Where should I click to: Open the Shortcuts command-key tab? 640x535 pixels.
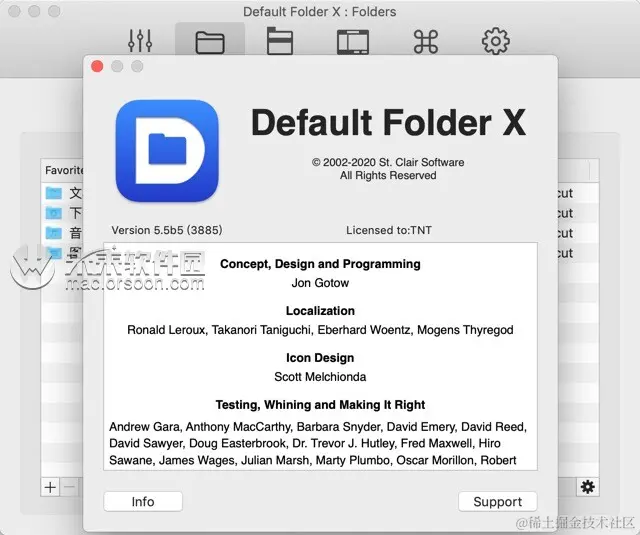pos(426,42)
